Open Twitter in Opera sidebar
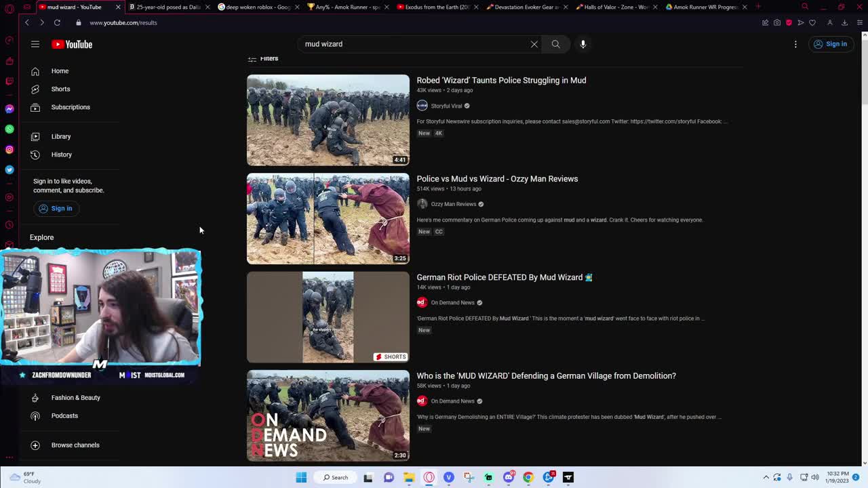 [x=9, y=169]
